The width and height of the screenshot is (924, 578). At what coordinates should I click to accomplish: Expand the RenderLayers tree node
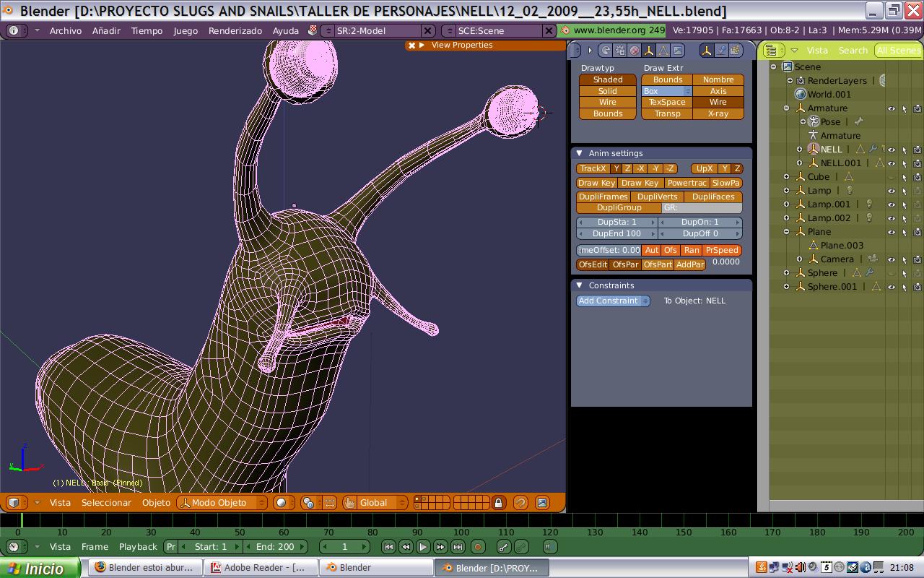pyautogui.click(x=789, y=80)
